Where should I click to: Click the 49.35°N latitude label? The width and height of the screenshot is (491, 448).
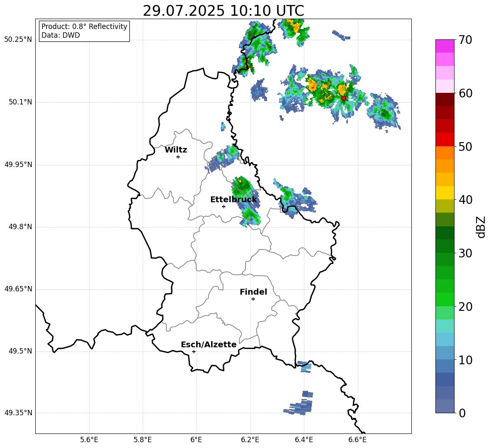coord(18,413)
